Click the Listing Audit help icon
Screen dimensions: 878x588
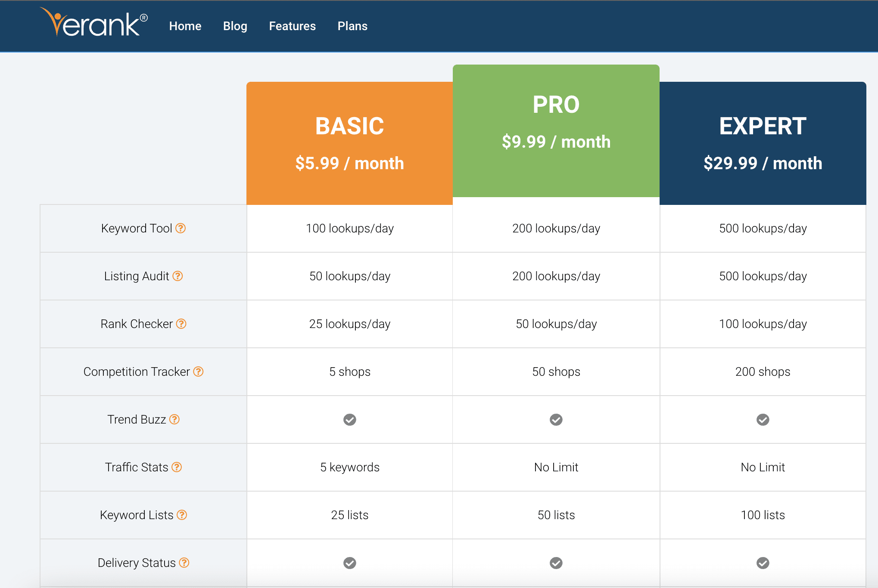point(178,276)
